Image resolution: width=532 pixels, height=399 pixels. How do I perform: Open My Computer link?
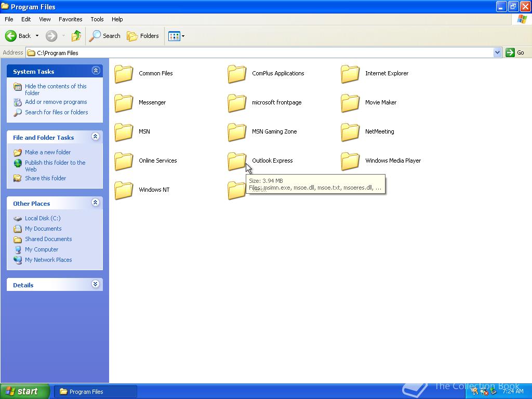[42, 249]
